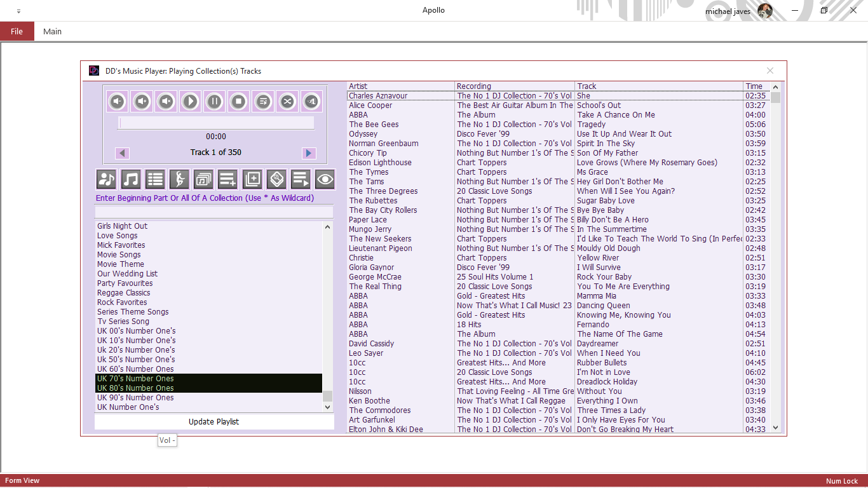Go to previous track arrow
Image resolution: width=868 pixels, height=488 pixels.
click(123, 153)
